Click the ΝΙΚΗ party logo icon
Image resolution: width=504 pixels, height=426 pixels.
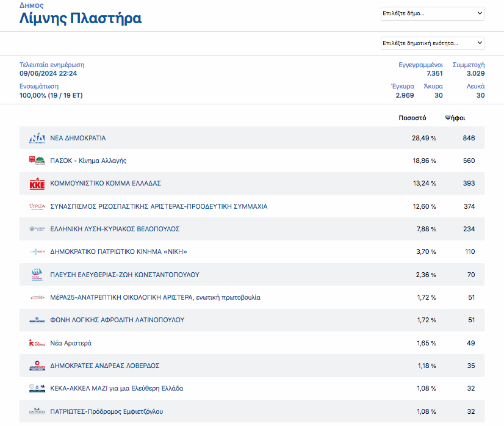(x=37, y=251)
